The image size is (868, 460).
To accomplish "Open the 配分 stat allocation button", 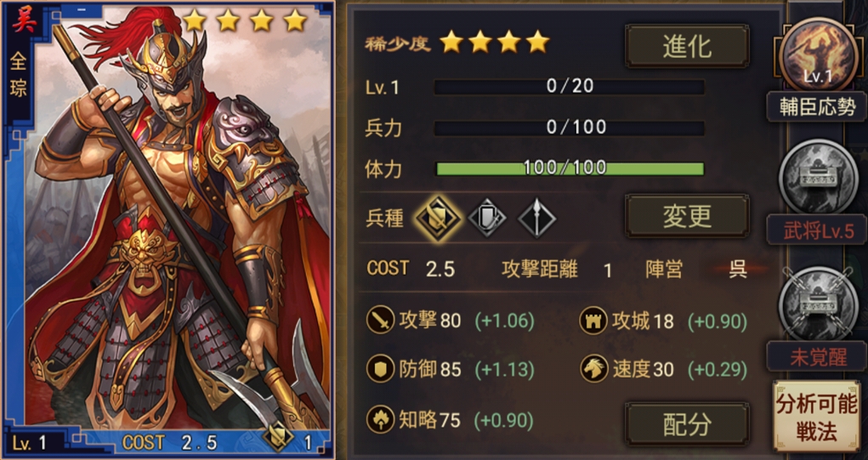I will (x=687, y=424).
